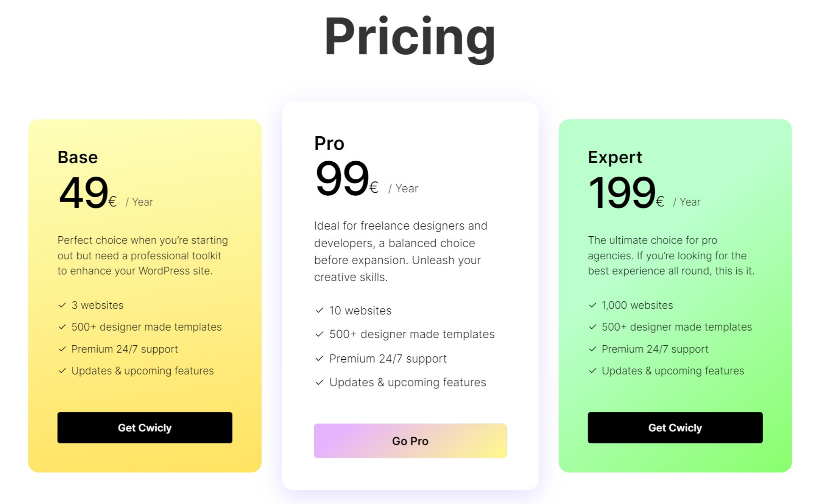
Task: Click checkmark next to Expert 500+ designer made templates
Action: pyautogui.click(x=592, y=327)
